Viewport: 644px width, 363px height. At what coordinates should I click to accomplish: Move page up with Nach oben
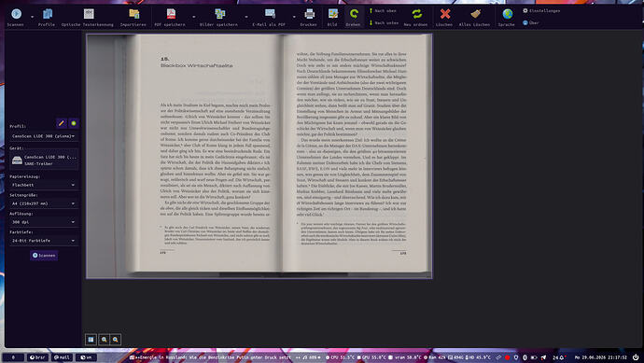pyautogui.click(x=383, y=10)
